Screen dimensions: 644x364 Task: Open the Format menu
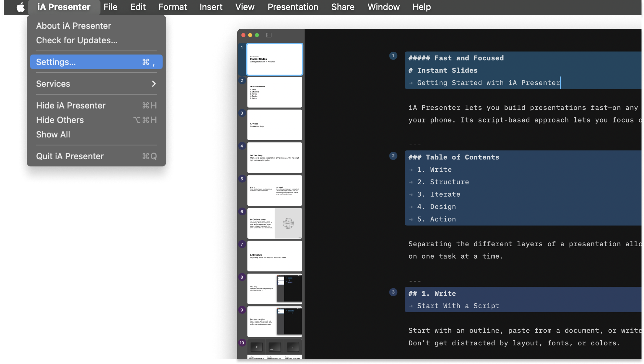click(x=173, y=7)
